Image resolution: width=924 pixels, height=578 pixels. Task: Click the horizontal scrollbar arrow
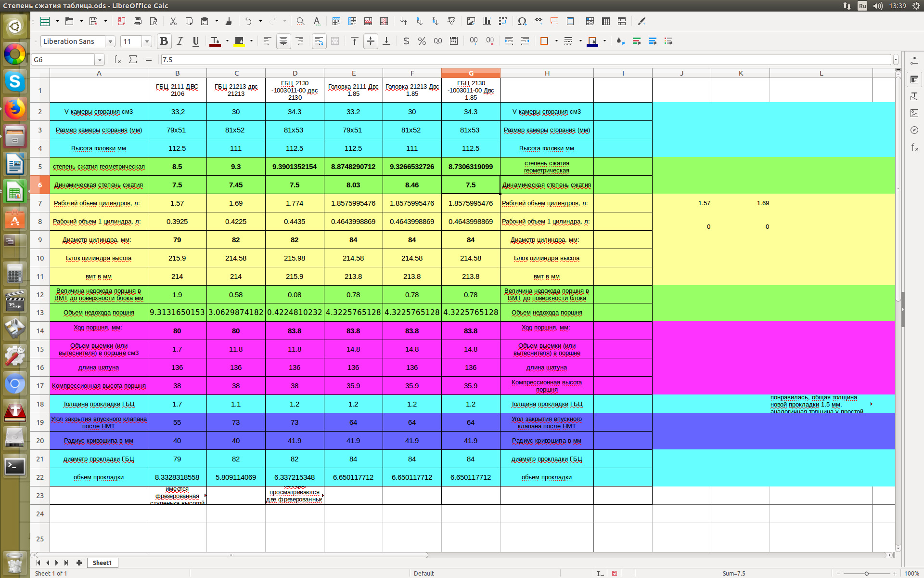click(889, 554)
